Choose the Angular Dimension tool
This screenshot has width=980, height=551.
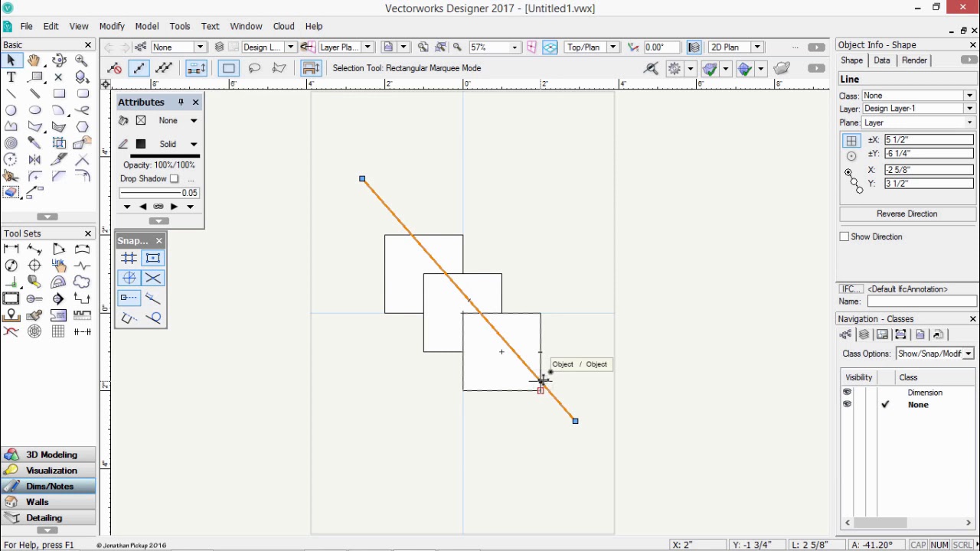coord(58,249)
